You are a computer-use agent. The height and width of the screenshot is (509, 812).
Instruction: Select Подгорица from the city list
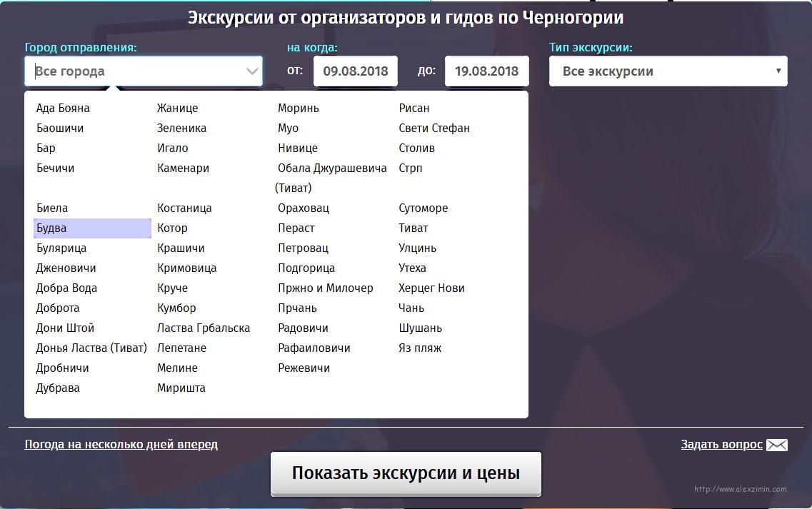pos(306,268)
